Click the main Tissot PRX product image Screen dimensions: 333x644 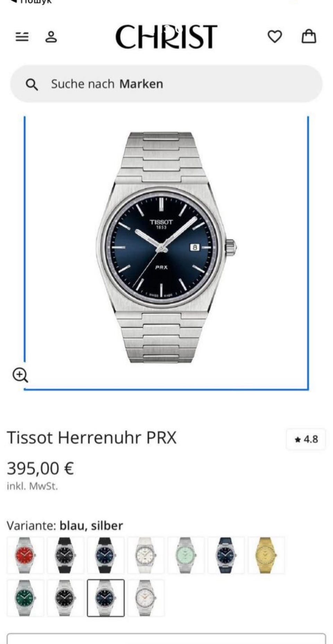pos(166,247)
